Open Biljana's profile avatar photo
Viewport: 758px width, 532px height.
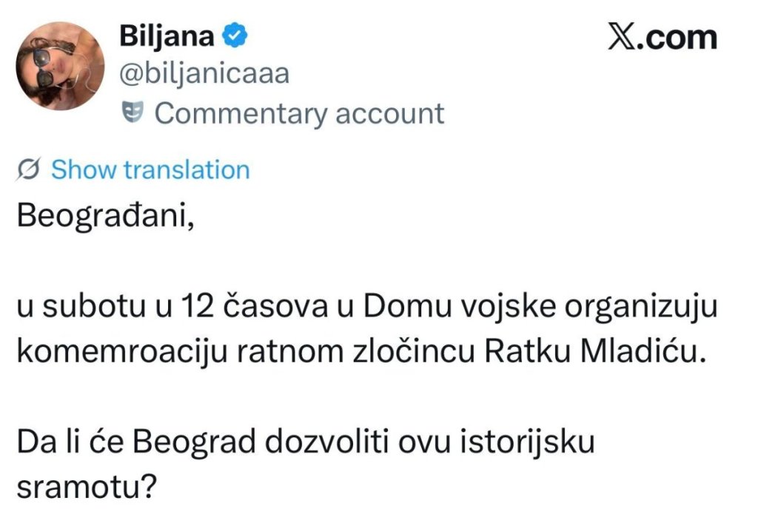(x=60, y=66)
